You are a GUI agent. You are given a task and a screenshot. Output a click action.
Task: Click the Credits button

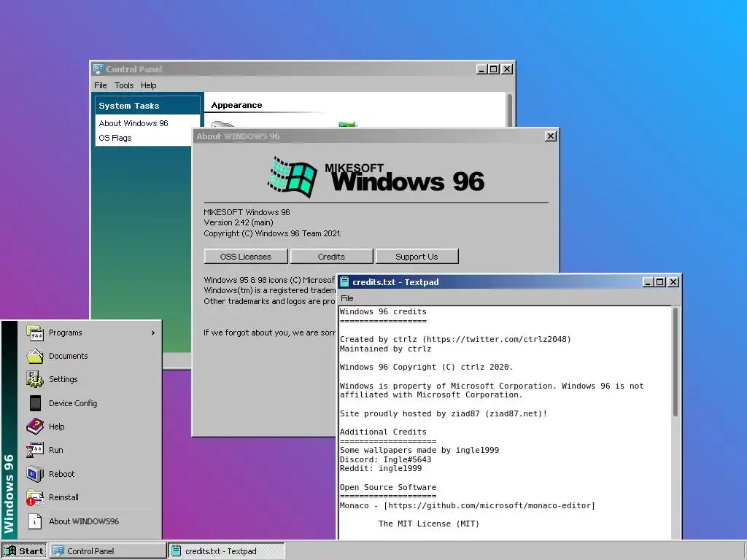tap(332, 256)
